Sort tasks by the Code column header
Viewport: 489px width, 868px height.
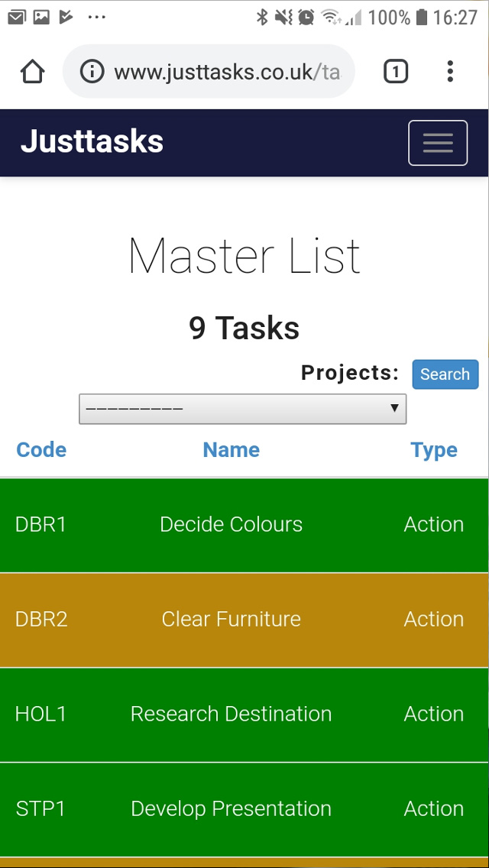pos(41,450)
